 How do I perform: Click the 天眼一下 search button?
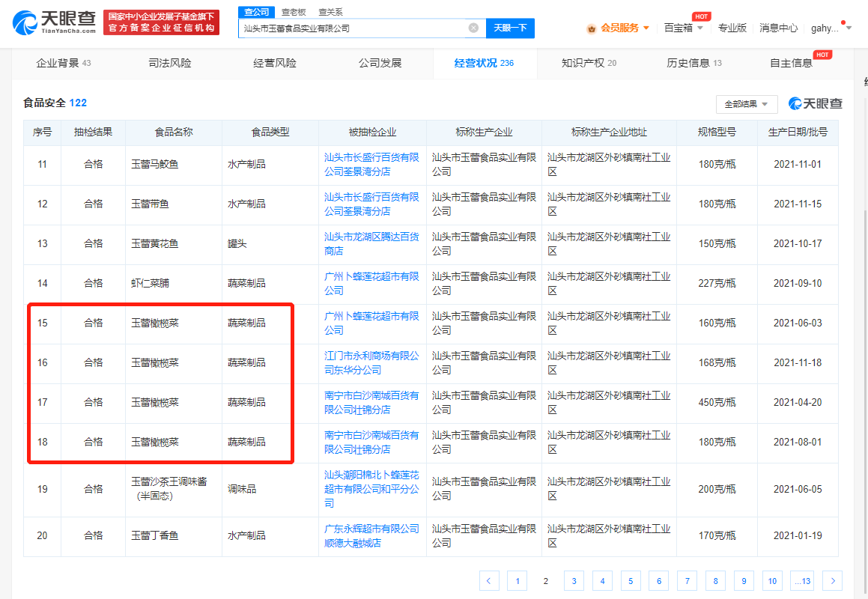click(x=510, y=28)
